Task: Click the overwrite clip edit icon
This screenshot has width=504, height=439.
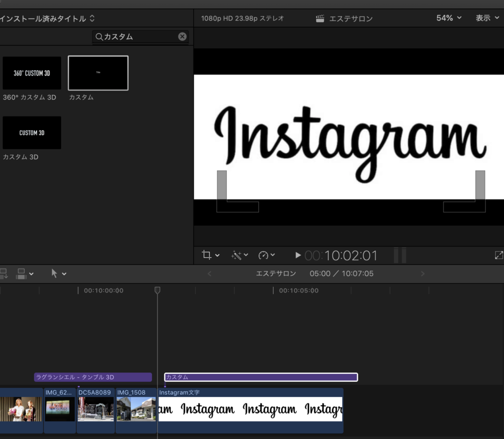Action: point(21,274)
